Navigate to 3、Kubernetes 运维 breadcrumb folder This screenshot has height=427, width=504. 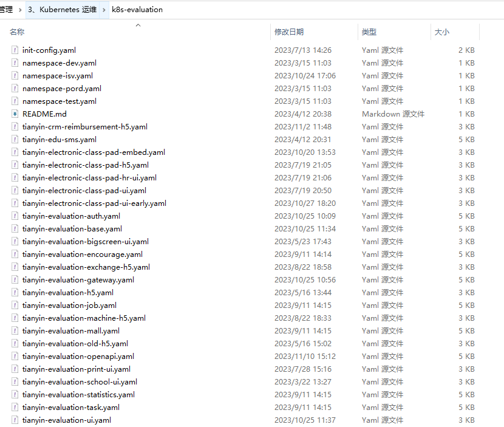click(62, 10)
